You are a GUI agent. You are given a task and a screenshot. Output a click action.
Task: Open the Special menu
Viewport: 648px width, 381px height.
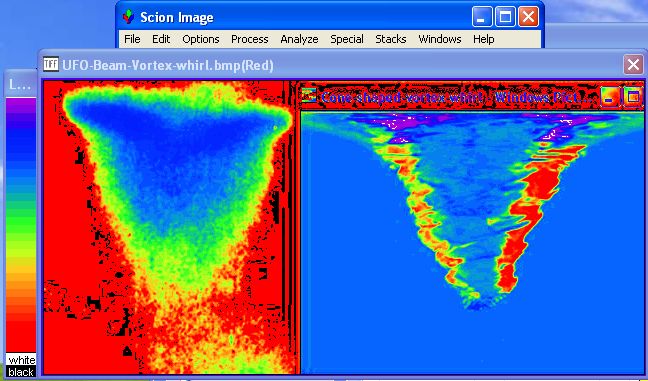click(x=347, y=39)
